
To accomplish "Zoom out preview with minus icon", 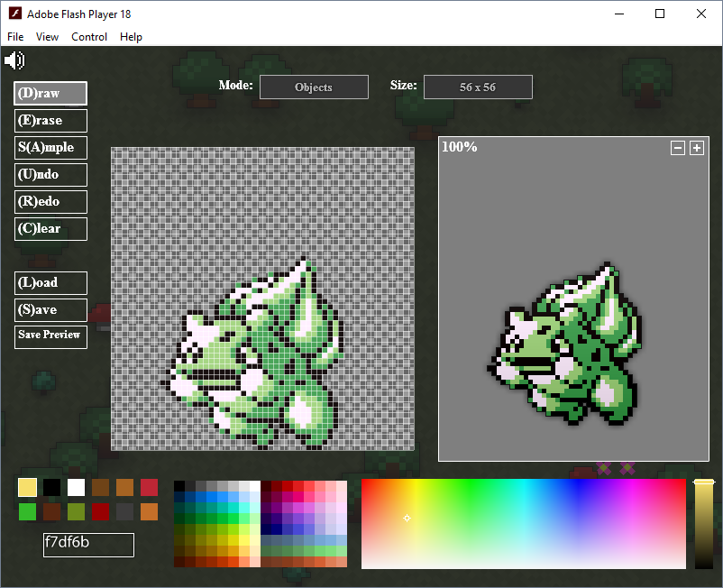I will click(x=677, y=148).
